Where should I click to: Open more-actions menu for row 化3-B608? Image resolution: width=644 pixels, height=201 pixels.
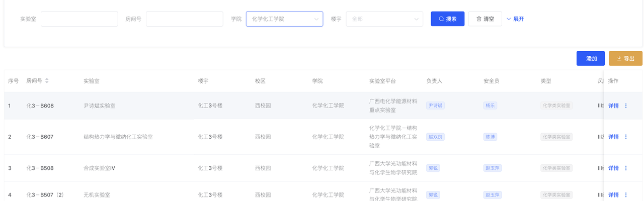[626, 106]
